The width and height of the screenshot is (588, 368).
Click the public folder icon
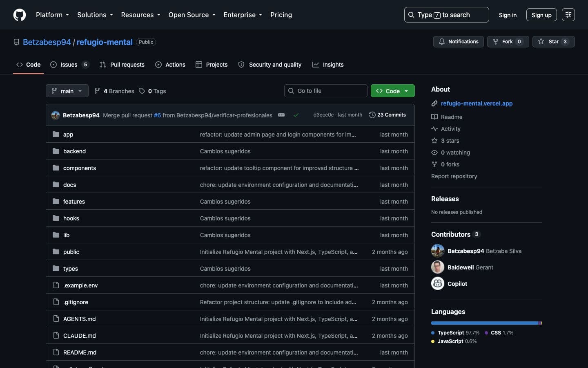pyautogui.click(x=56, y=251)
